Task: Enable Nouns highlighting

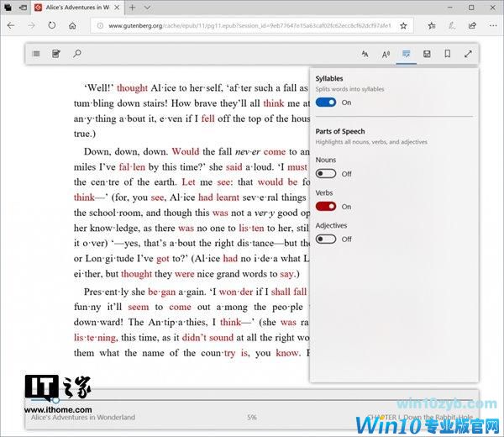Action: [x=326, y=173]
